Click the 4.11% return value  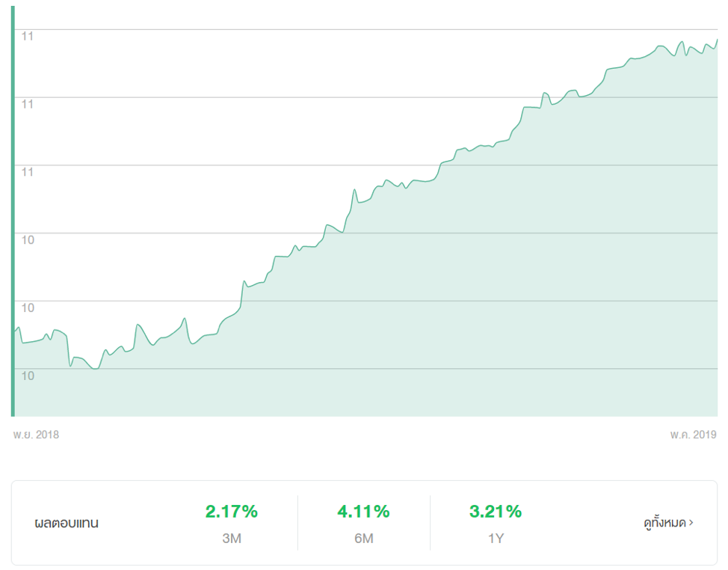[364, 512]
